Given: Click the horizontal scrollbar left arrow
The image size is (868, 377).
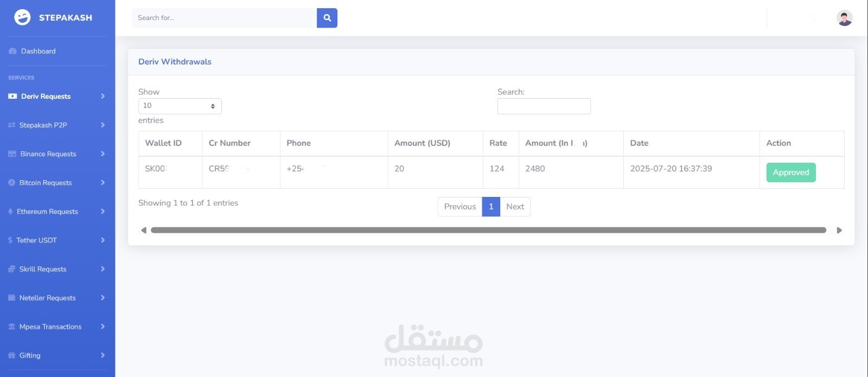Looking at the screenshot, I should coord(144,230).
